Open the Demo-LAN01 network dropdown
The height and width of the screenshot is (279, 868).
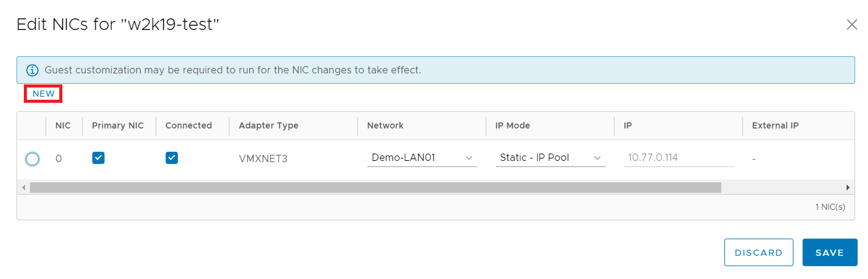point(422,158)
